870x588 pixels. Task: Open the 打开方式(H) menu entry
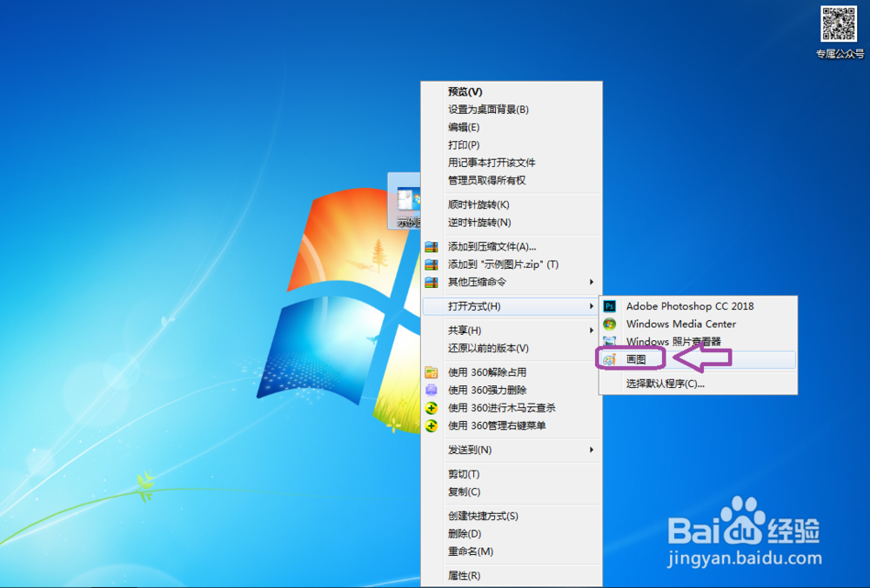pos(511,306)
